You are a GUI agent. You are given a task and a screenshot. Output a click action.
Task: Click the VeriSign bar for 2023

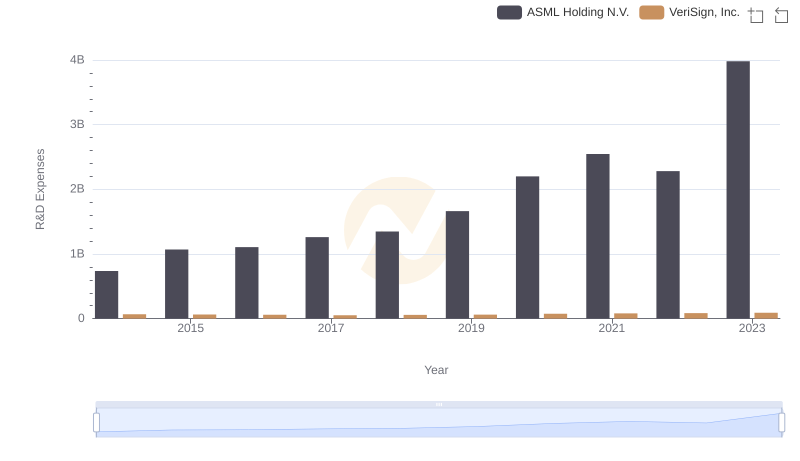pos(766,316)
